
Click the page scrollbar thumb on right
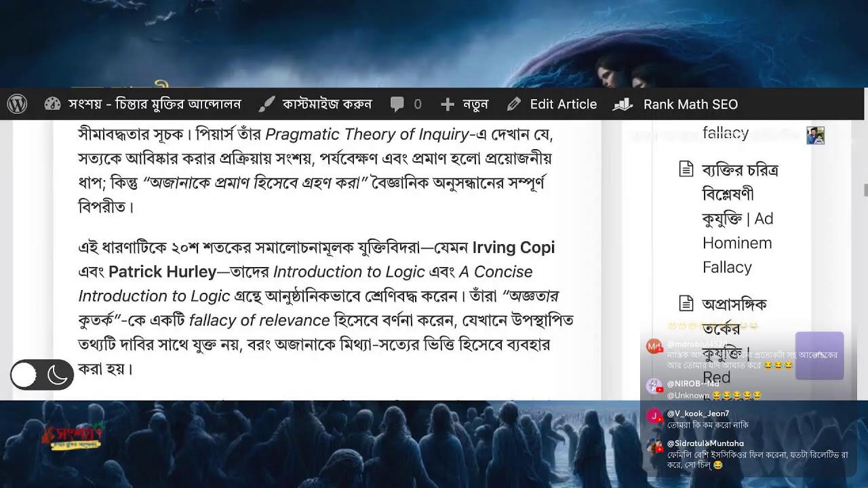pyautogui.click(x=865, y=190)
